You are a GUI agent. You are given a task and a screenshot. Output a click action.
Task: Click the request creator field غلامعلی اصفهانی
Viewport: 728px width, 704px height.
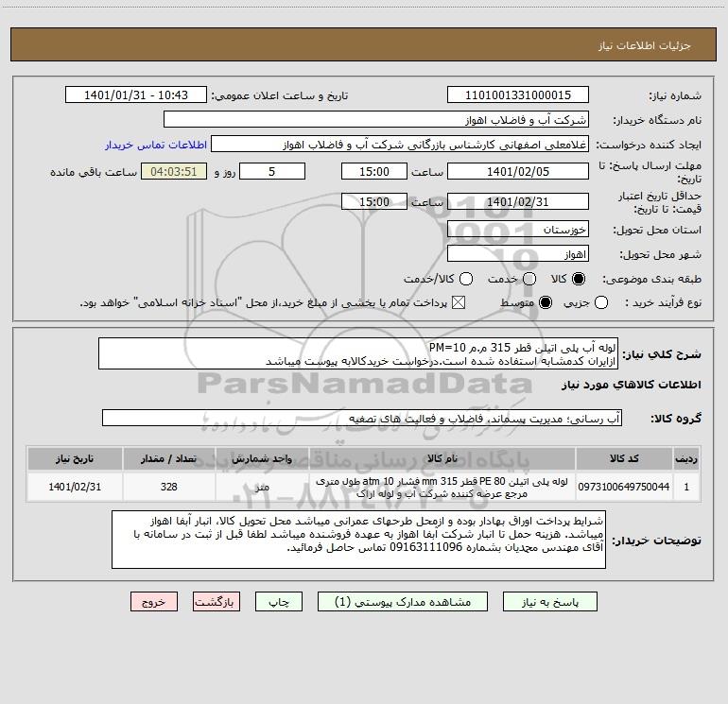pyautogui.click(x=400, y=145)
